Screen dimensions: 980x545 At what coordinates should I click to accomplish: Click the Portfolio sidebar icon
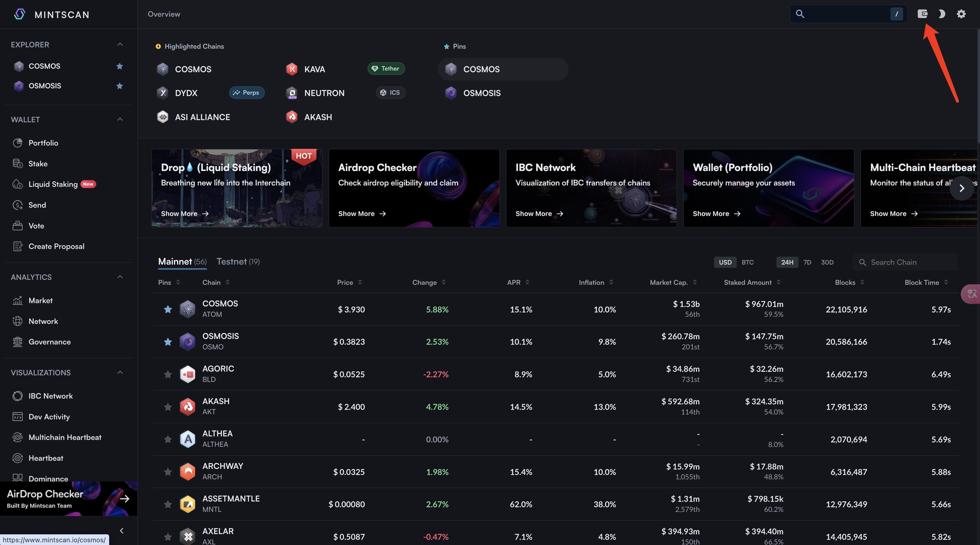pyautogui.click(x=18, y=143)
